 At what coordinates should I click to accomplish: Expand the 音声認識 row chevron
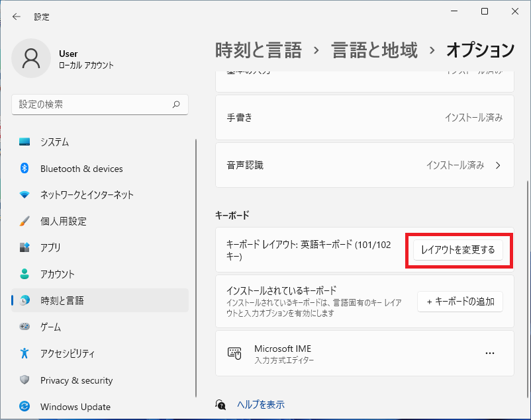click(x=498, y=165)
